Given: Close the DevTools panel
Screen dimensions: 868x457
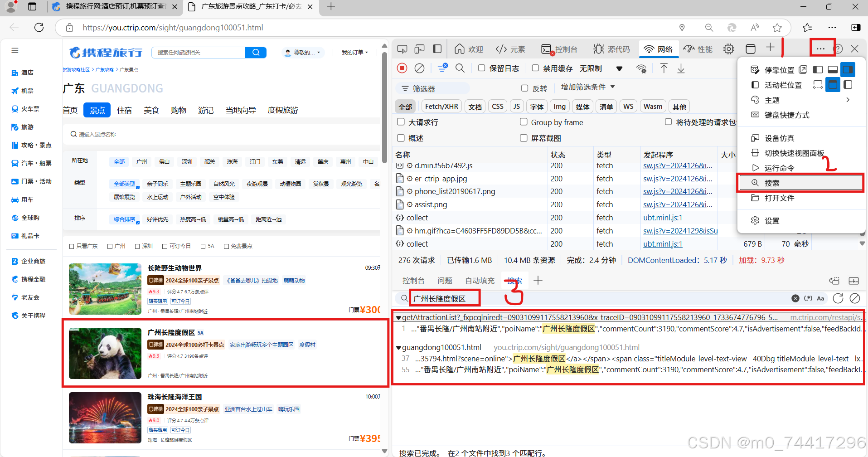Looking at the screenshot, I should point(855,49).
